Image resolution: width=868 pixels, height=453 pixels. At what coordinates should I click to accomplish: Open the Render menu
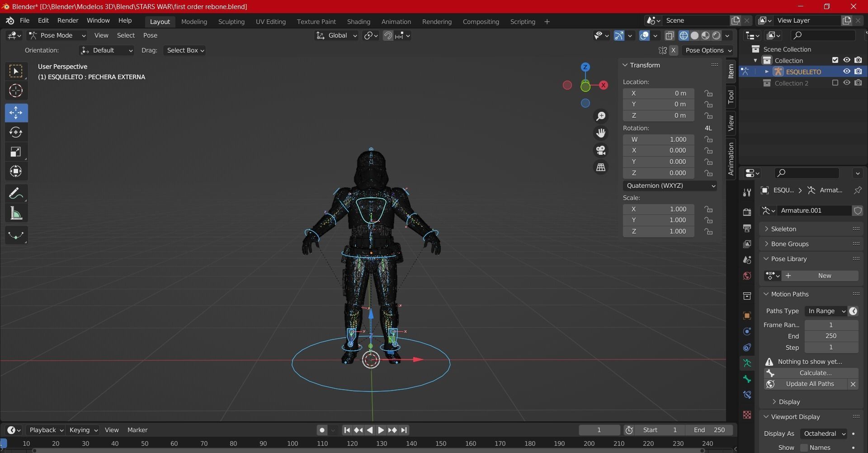(x=68, y=20)
